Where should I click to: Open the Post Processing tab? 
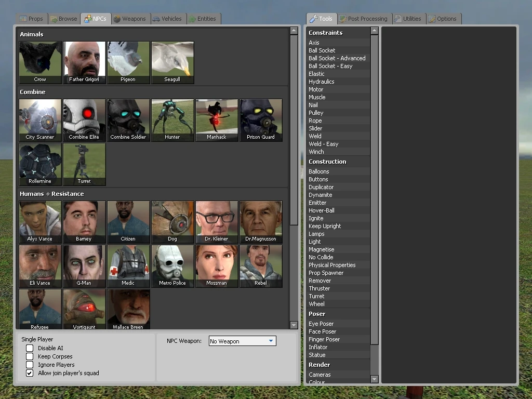coord(363,19)
